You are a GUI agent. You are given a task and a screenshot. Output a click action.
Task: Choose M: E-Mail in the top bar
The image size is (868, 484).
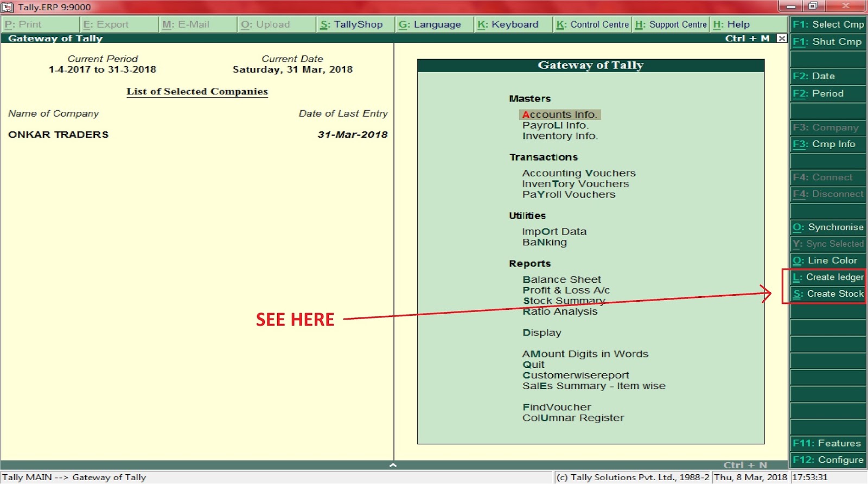coord(198,24)
